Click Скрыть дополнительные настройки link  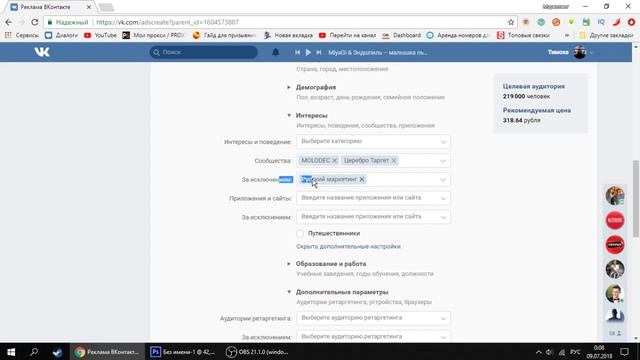tap(348, 247)
